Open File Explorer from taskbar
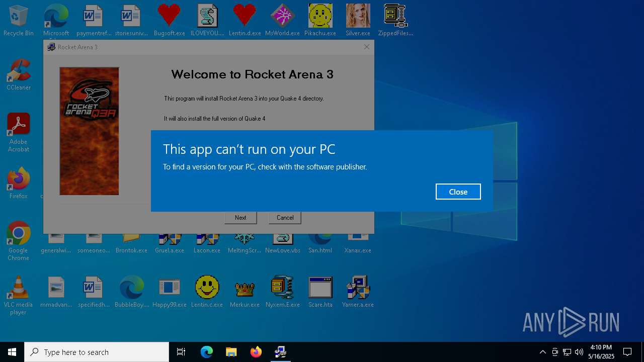 pyautogui.click(x=231, y=352)
